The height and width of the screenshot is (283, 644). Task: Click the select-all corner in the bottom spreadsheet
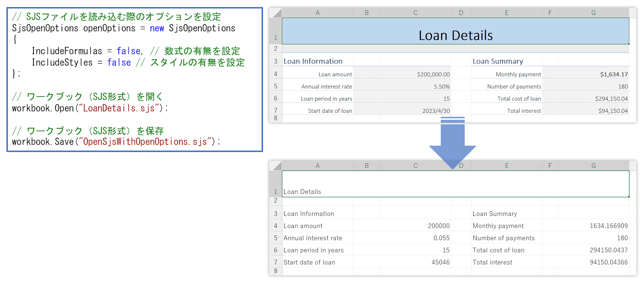pos(276,165)
